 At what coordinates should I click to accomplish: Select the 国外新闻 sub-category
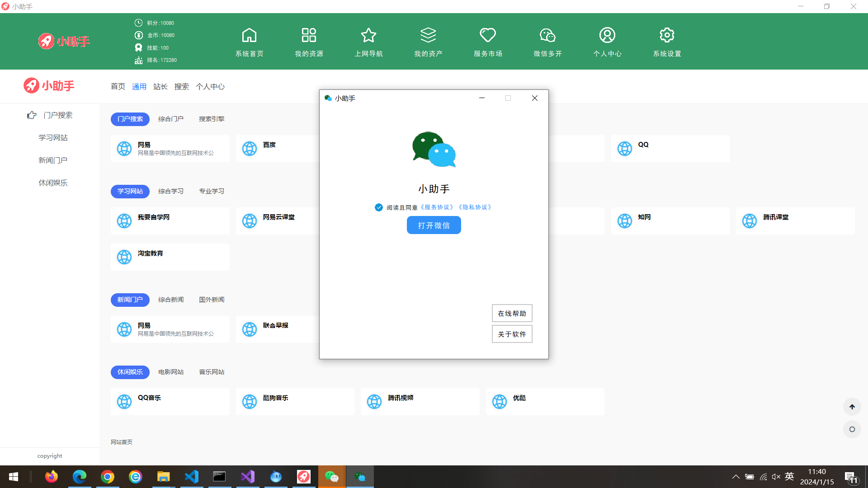click(212, 300)
